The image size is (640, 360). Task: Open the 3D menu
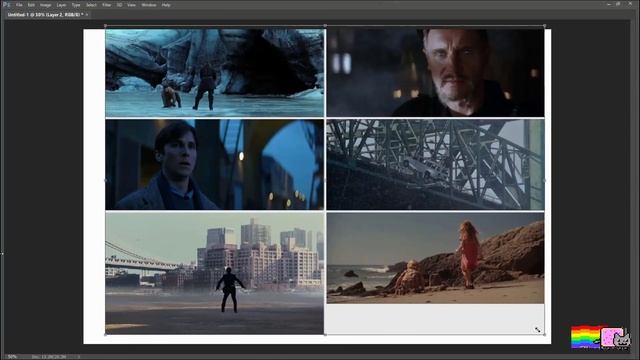pyautogui.click(x=119, y=5)
